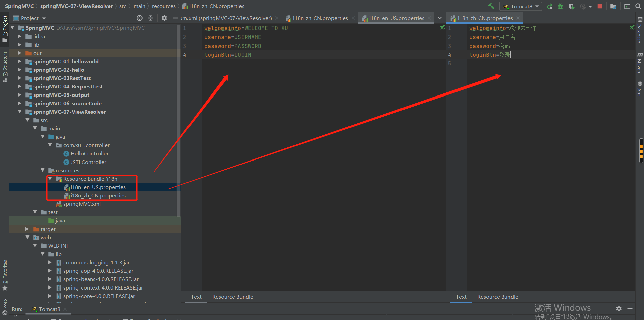Open the Tomcat8 run configuration dropdown
The image size is (644, 320).
click(521, 6)
